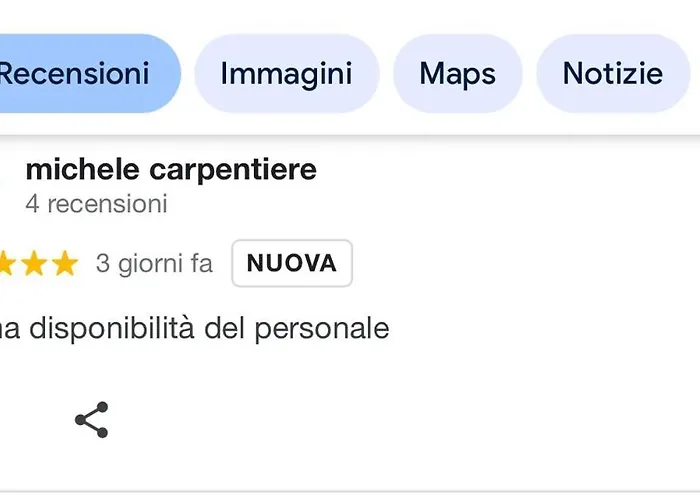This screenshot has height=500, width=700.
Task: Open the Immagini tab
Action: tap(287, 74)
